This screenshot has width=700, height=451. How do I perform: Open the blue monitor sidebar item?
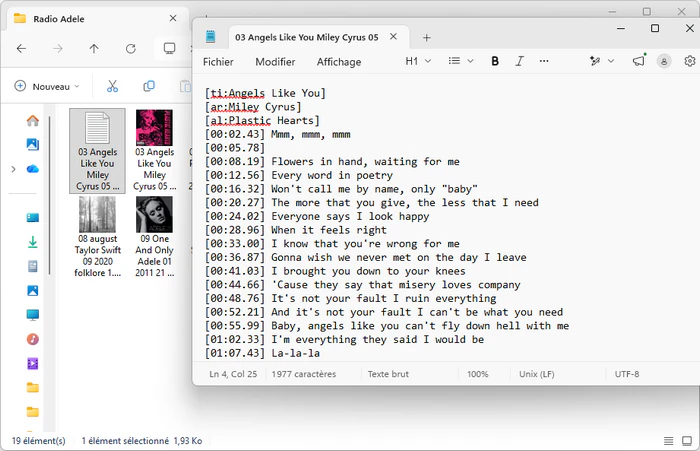(x=33, y=315)
